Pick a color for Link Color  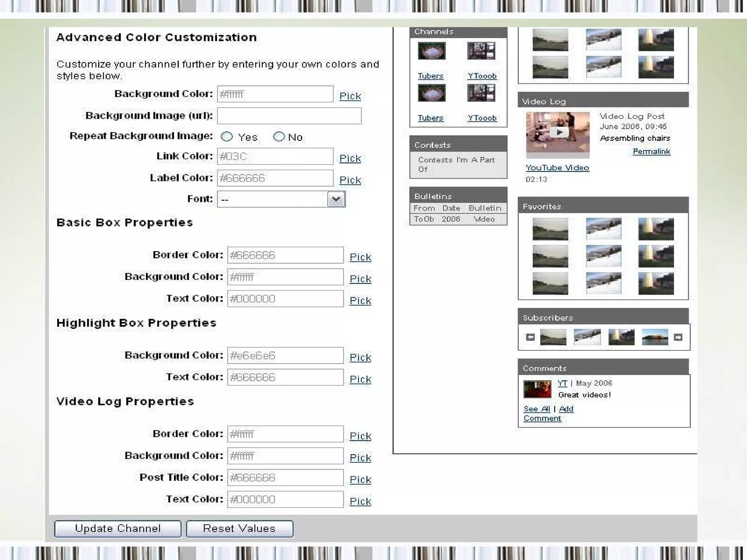[350, 158]
